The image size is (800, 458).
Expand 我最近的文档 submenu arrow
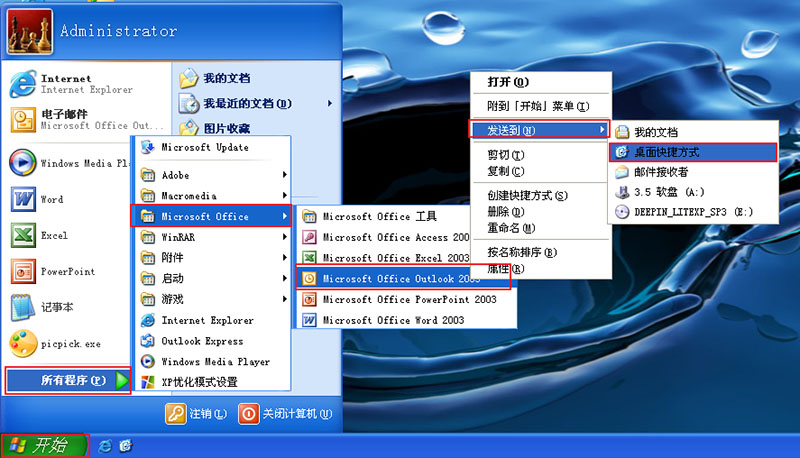pyautogui.click(x=330, y=104)
